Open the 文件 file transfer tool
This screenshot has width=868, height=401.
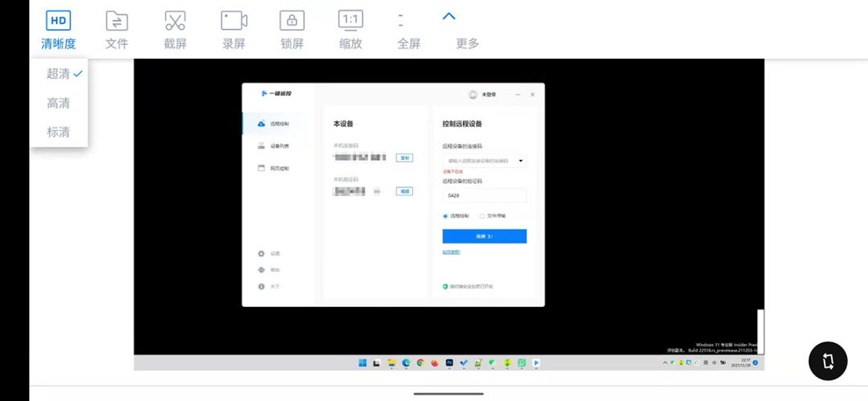click(x=117, y=30)
